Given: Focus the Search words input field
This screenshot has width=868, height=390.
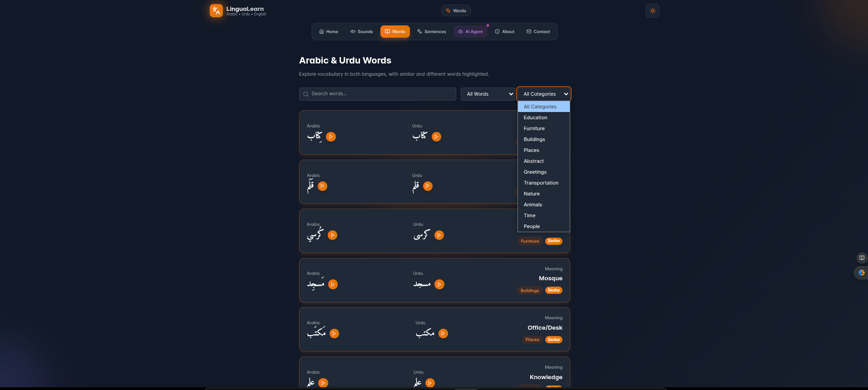Looking at the screenshot, I should pyautogui.click(x=378, y=94).
